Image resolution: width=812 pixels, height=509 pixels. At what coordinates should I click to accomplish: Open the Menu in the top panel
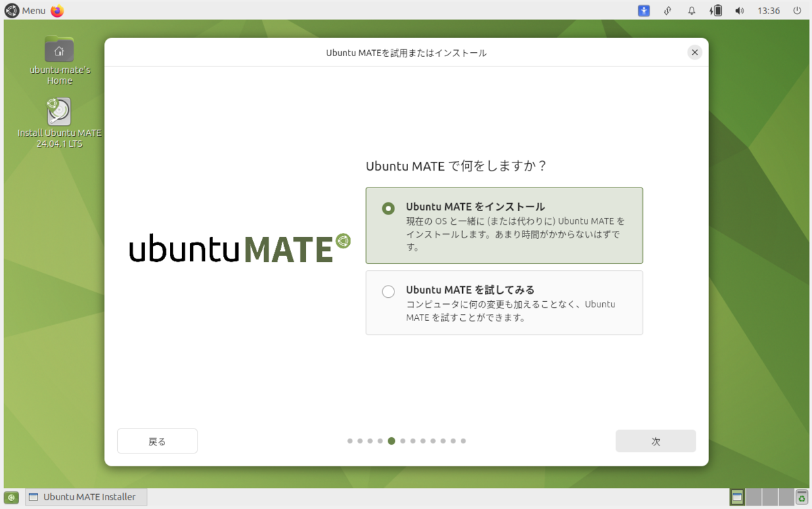click(x=25, y=11)
